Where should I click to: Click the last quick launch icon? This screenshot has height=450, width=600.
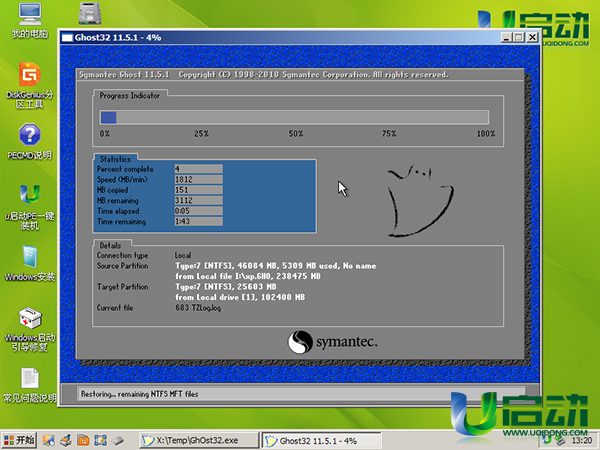pyautogui.click(x=117, y=439)
